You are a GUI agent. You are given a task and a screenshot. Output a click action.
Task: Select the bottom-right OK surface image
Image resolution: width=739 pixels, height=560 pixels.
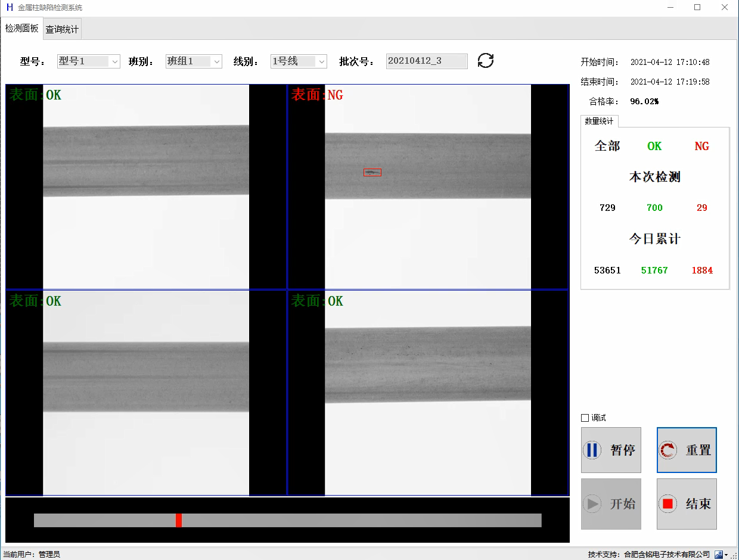(427, 393)
